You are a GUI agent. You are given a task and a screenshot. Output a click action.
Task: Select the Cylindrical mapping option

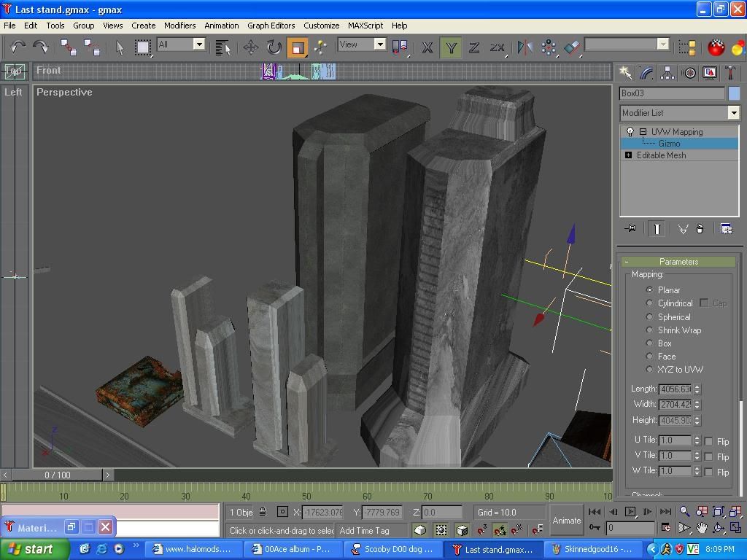click(649, 303)
